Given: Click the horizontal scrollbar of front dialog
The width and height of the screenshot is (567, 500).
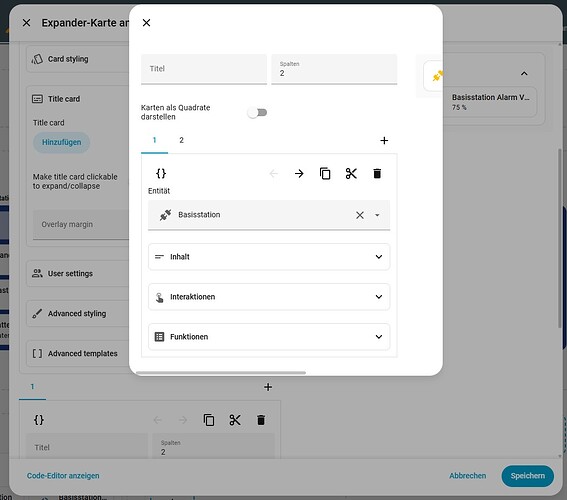Looking at the screenshot, I should (221, 372).
